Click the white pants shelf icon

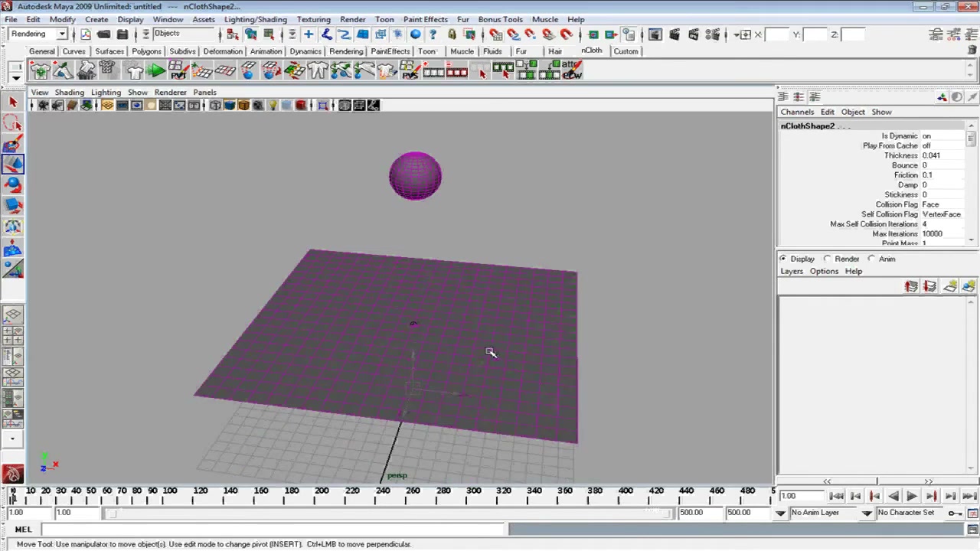tap(318, 71)
